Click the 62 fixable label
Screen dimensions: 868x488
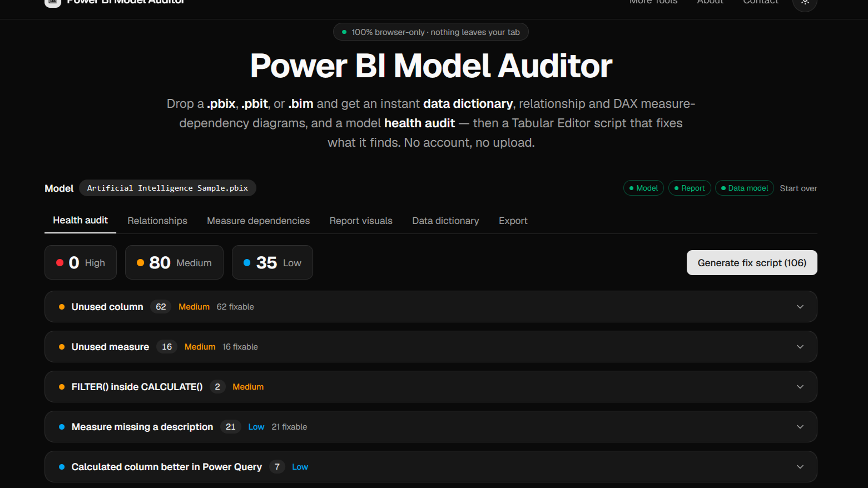coord(235,307)
